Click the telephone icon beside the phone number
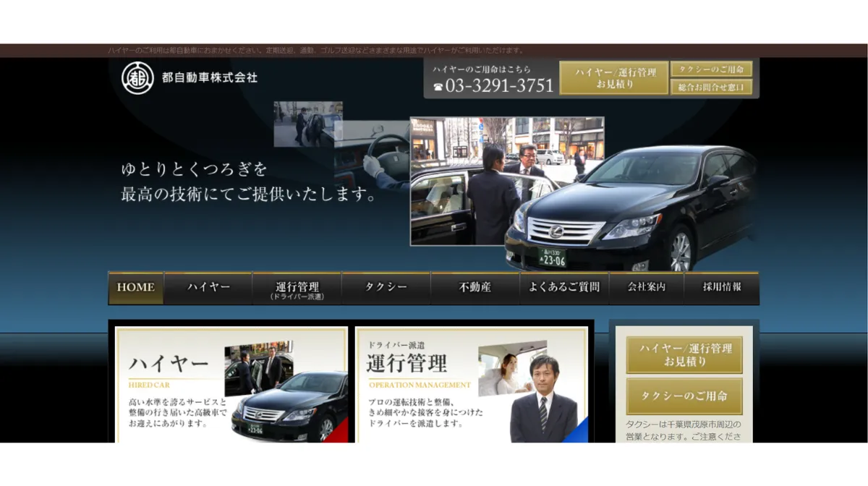Screen dimensions: 868x486 point(438,85)
